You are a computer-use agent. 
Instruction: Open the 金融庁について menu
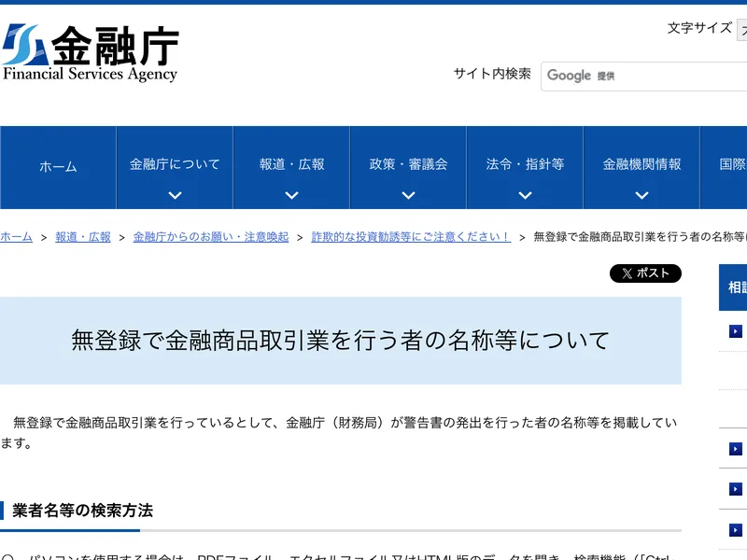175,165
